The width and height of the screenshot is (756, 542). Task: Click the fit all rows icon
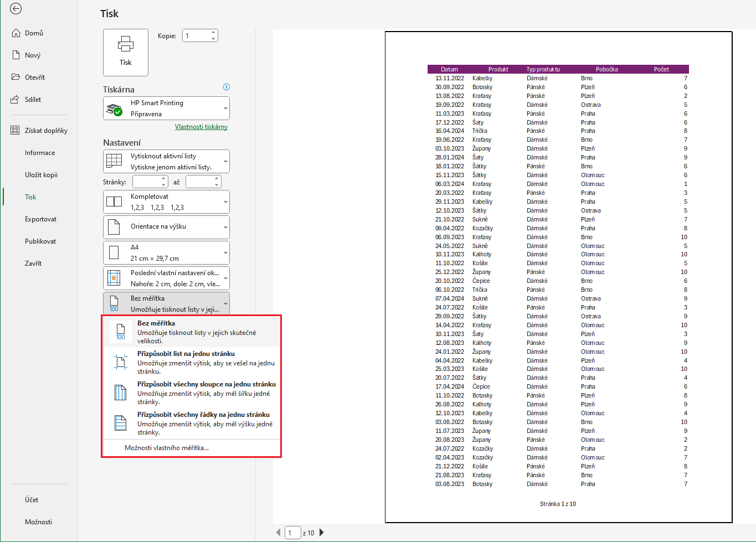[x=120, y=423]
